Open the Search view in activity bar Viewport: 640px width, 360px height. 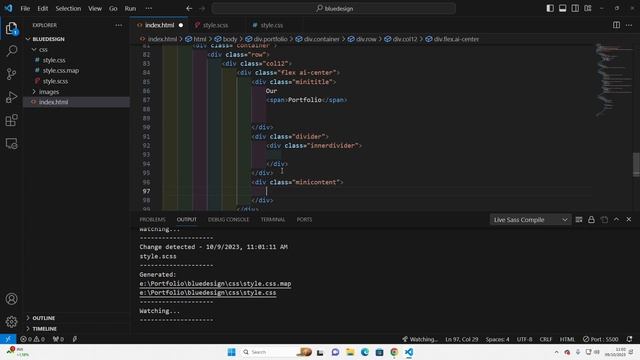[11, 51]
